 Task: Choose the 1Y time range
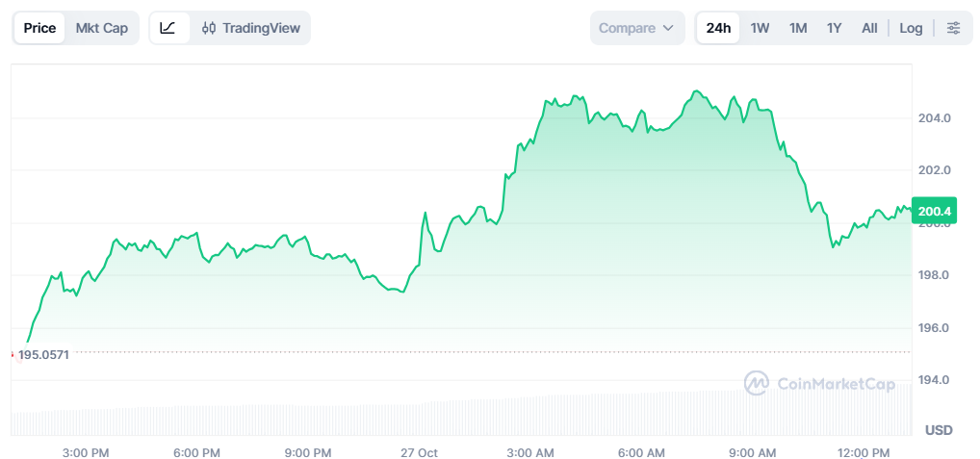click(834, 28)
